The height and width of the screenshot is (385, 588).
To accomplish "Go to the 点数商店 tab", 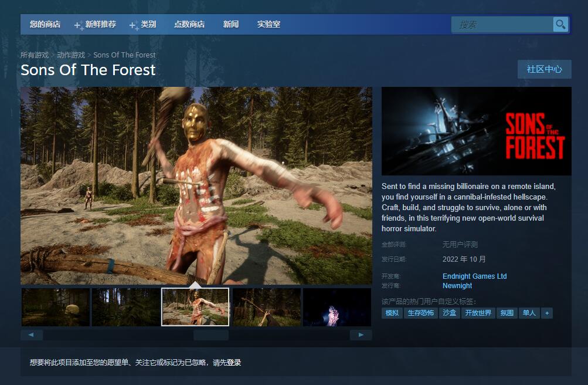I will 189,25.
